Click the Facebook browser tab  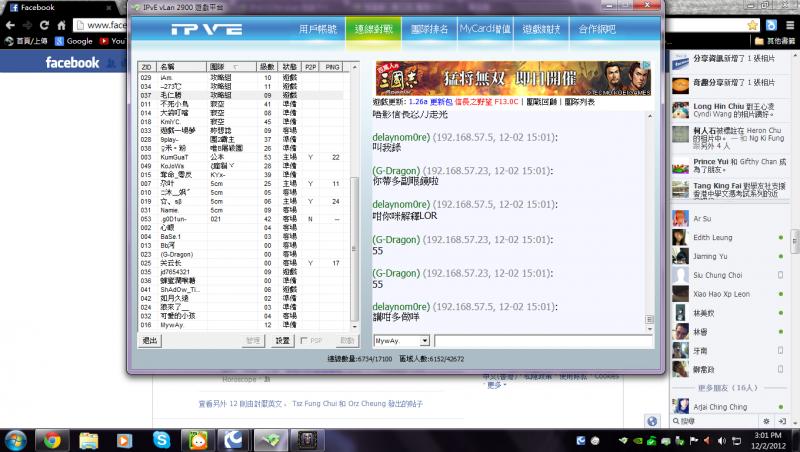(60, 8)
